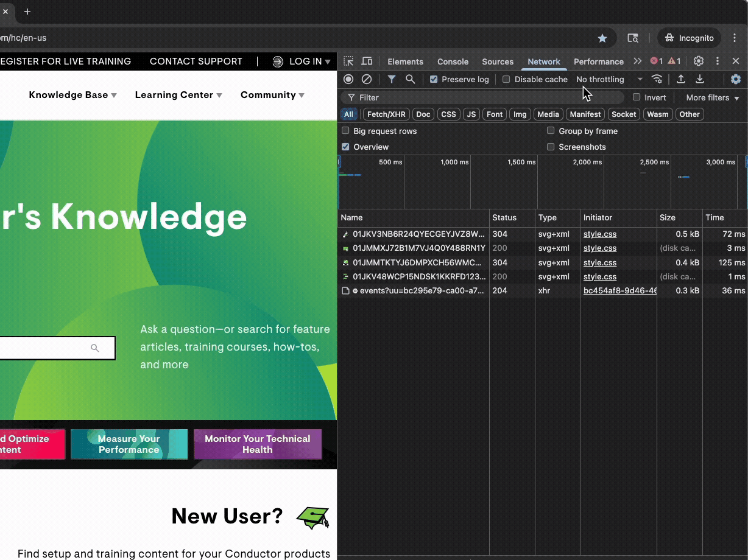Screen dimensions: 748x560
Task: Enable Screenshots checkbox
Action: (x=551, y=147)
